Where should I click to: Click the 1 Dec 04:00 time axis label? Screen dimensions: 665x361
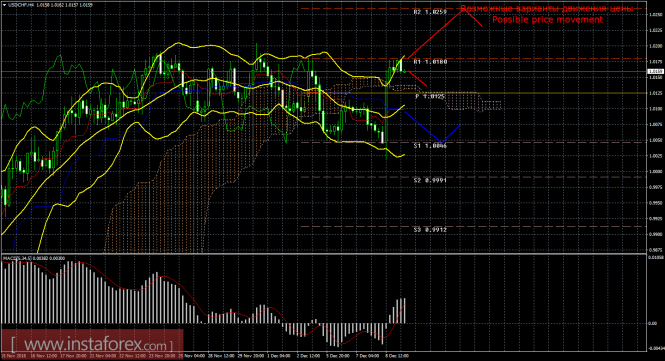tap(279, 356)
